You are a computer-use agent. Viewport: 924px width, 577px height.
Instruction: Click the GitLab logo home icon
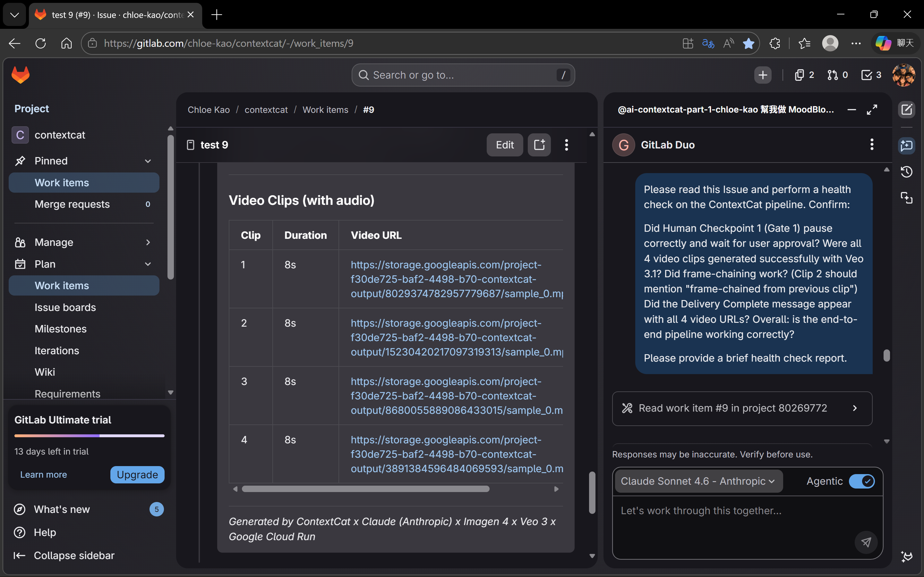click(x=21, y=75)
